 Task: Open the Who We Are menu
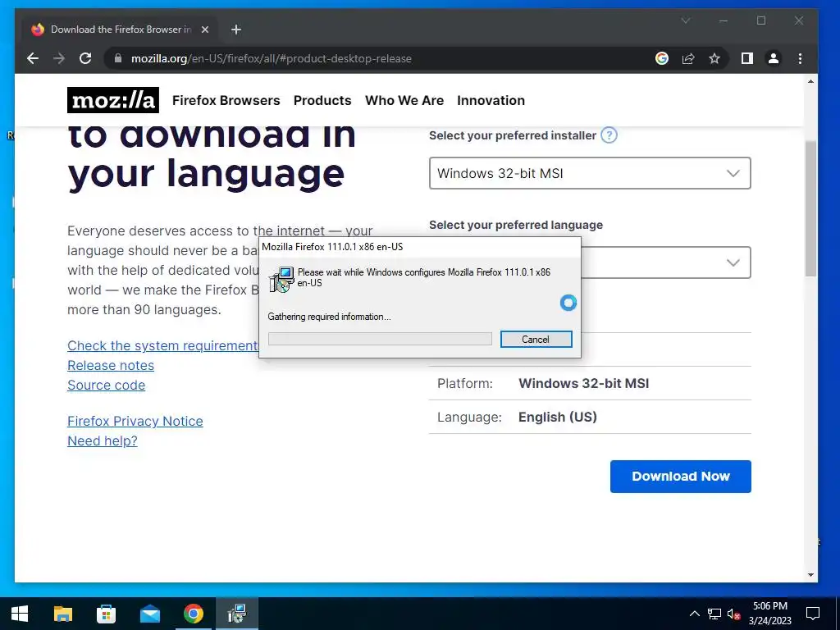pyautogui.click(x=404, y=100)
